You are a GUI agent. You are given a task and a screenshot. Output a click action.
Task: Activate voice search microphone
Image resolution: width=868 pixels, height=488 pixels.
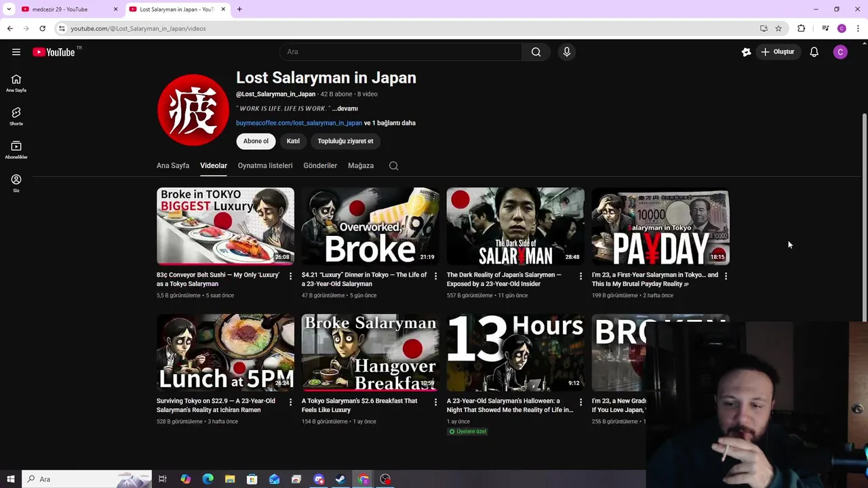point(567,52)
